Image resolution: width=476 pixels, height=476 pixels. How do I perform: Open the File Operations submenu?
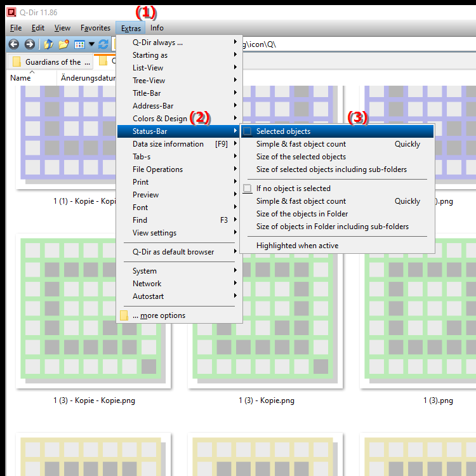click(180, 169)
